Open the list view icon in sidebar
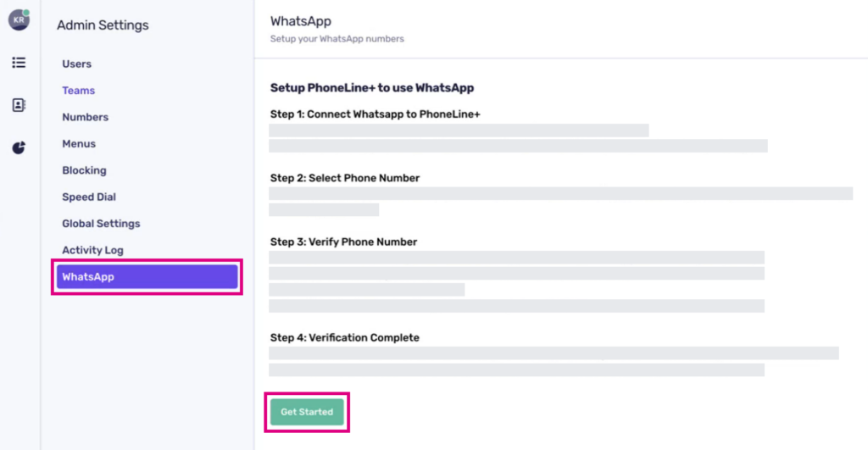Screen dimensions: 868x450 coord(19,63)
